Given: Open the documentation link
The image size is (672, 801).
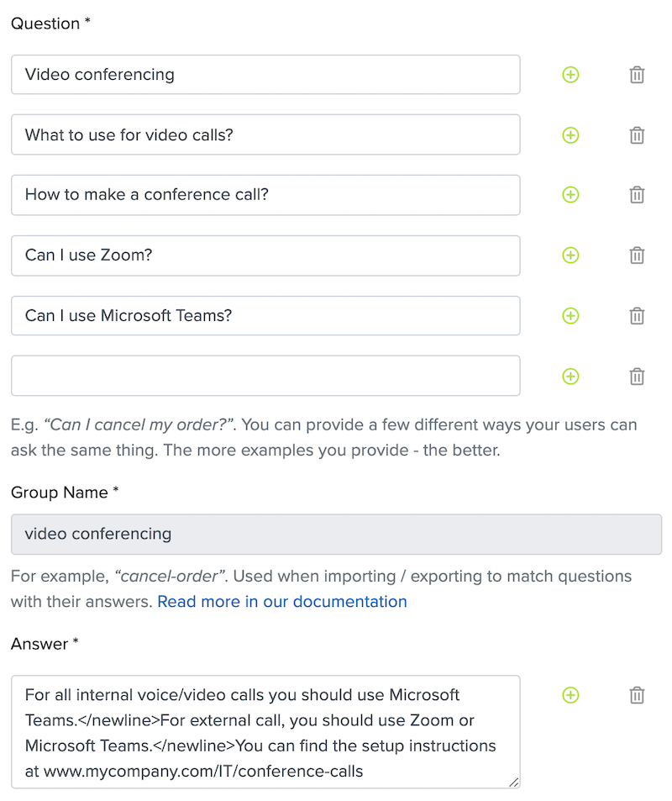Looking at the screenshot, I should [281, 602].
